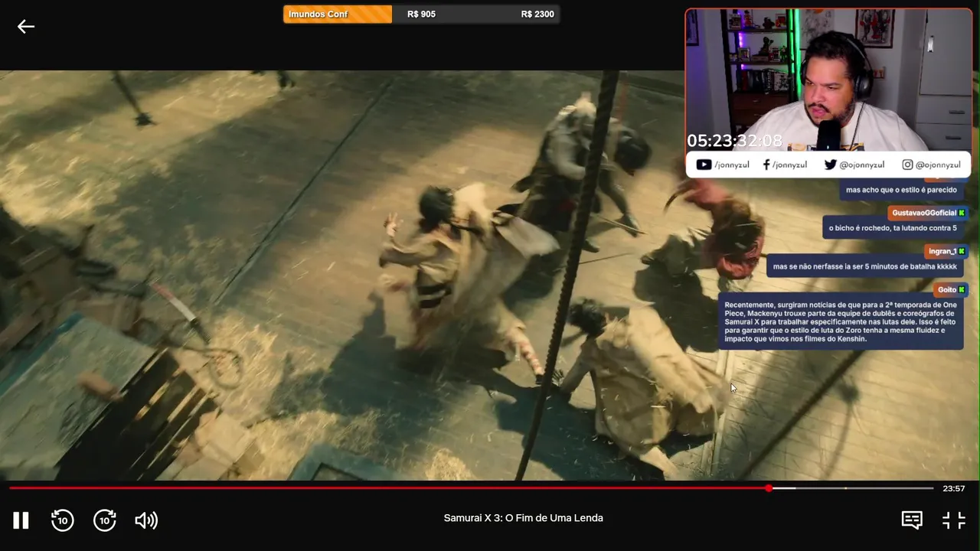Click the R$ 905 donation amount
Image resolution: width=980 pixels, height=551 pixels.
pos(421,15)
